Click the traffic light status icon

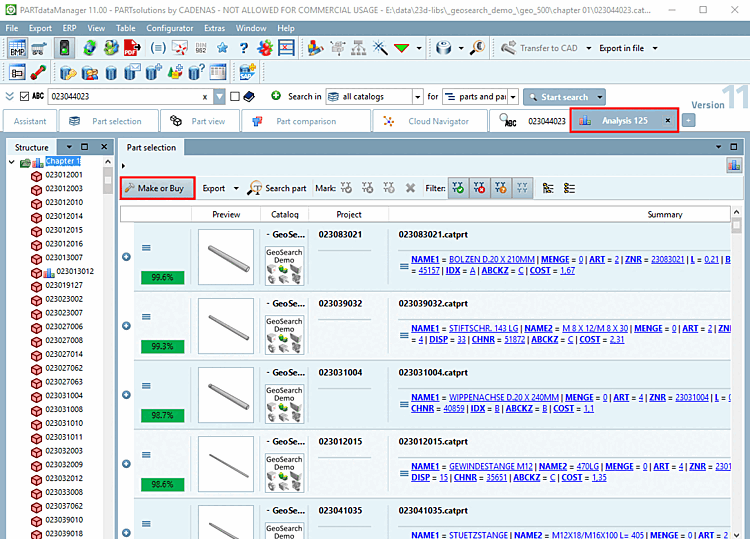(64, 48)
